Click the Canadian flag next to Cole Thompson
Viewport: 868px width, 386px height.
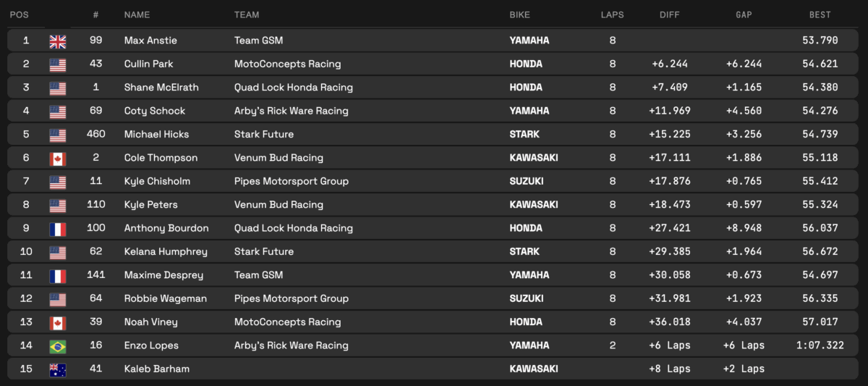click(x=58, y=159)
